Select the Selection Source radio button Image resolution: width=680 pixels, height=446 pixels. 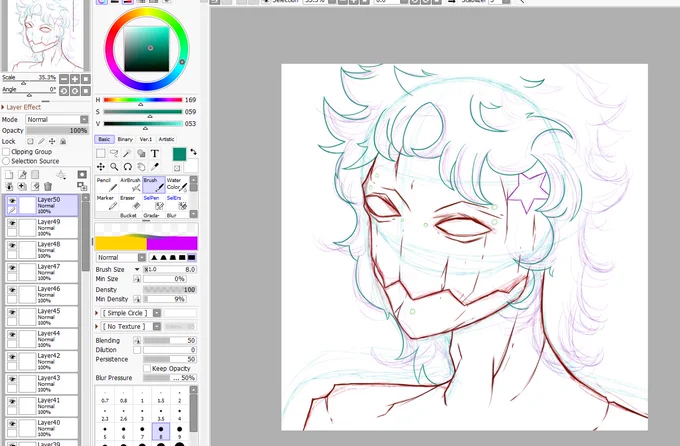click(6, 161)
